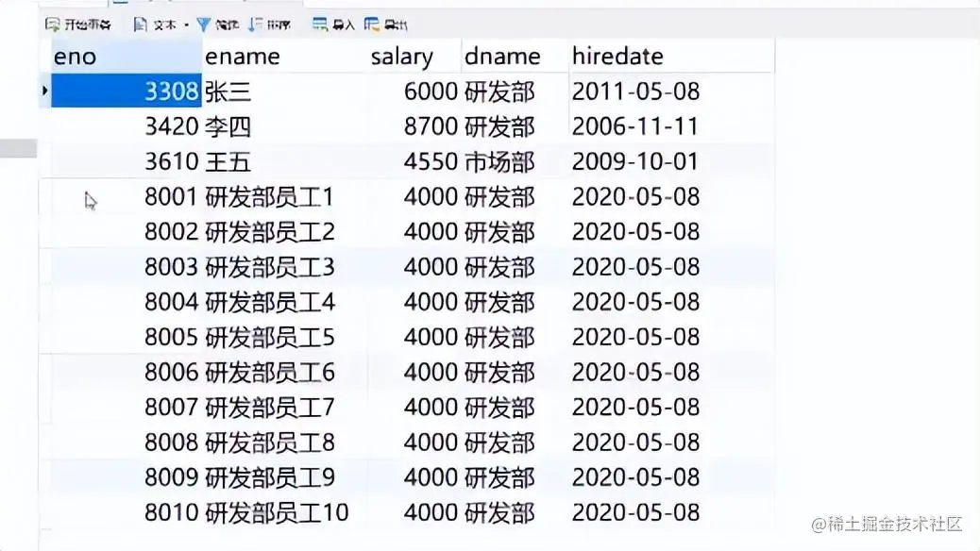Click the Export (导出) toolbar icon
The height and width of the screenshot is (551, 980).
(371, 25)
